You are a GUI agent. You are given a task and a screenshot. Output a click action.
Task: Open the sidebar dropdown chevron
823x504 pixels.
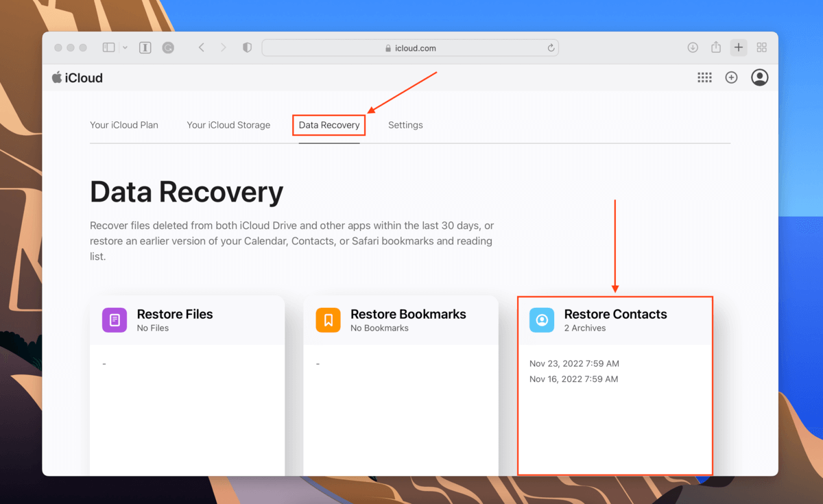[x=125, y=47]
